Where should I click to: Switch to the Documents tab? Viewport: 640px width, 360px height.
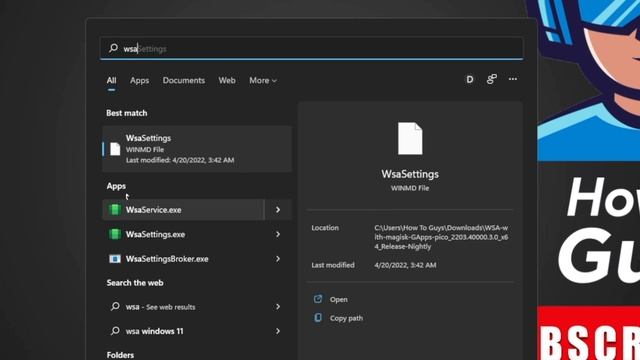[184, 80]
